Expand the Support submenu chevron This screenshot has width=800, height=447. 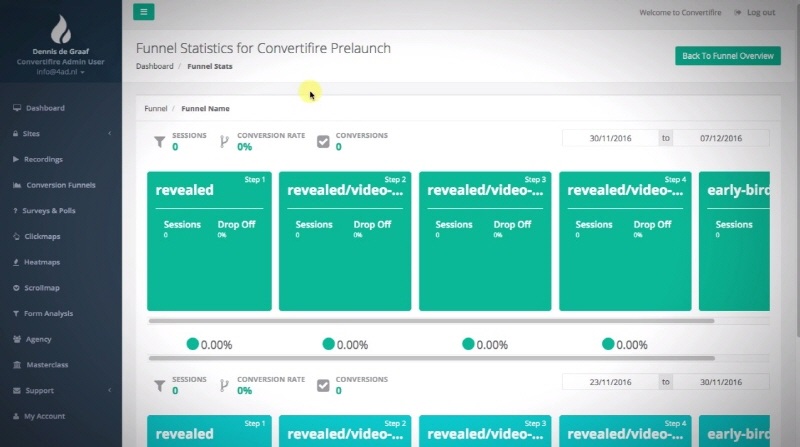(x=110, y=390)
